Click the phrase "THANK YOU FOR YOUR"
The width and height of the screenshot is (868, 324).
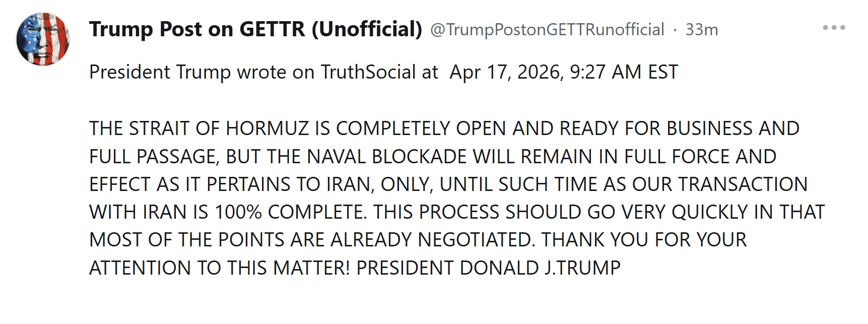(644, 239)
